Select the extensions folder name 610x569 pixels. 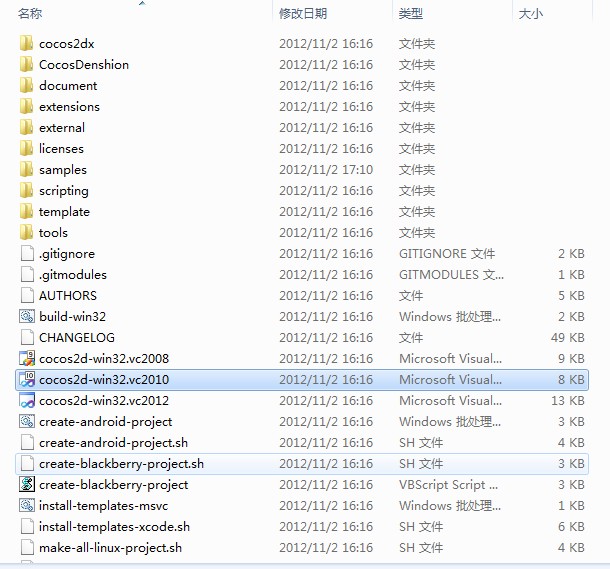[69, 107]
